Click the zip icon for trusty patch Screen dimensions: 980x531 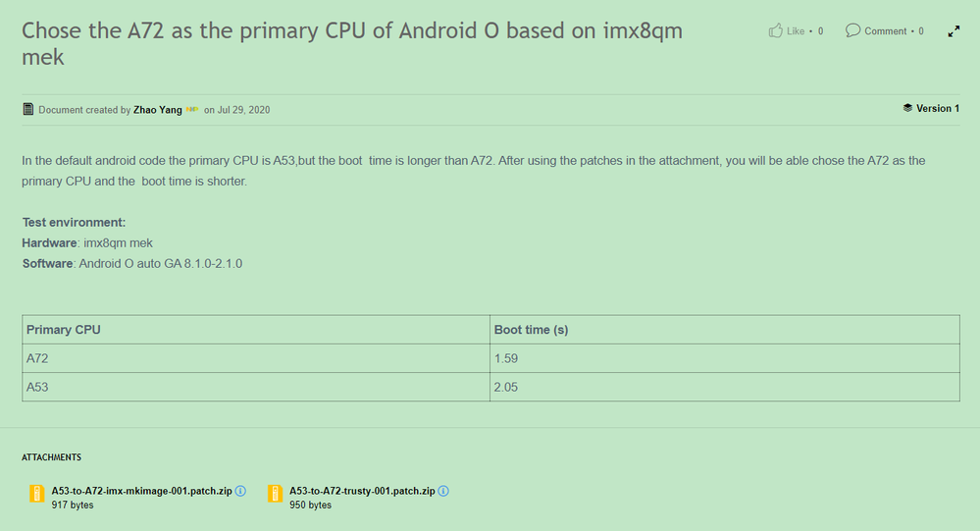coord(276,495)
